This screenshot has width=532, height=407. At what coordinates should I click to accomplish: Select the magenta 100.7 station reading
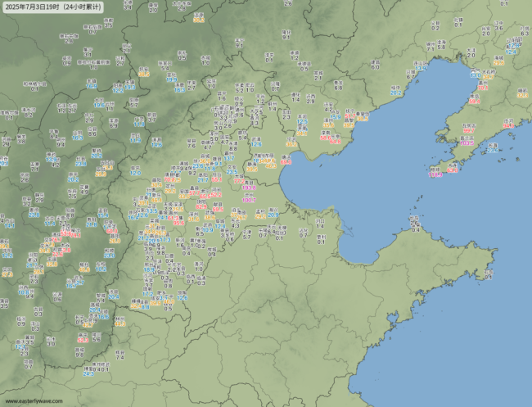click(x=249, y=201)
